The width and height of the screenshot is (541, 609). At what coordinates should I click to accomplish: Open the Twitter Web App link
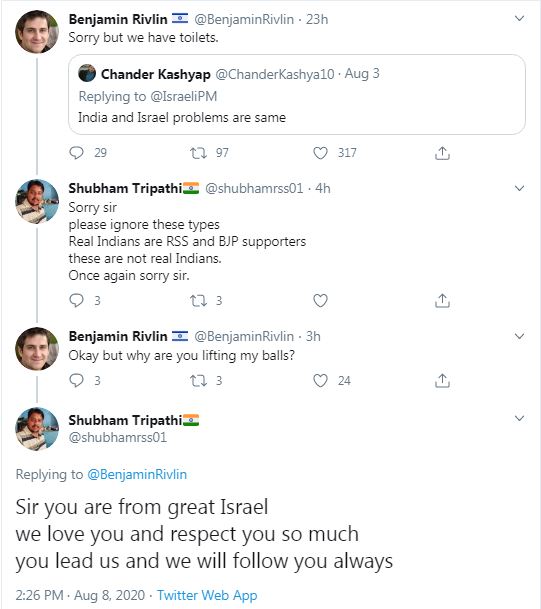207,595
